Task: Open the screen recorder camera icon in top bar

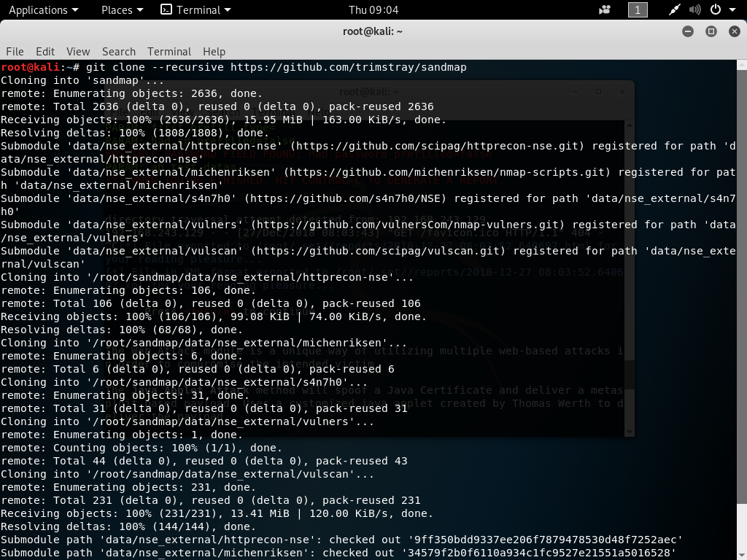Action: [604, 9]
